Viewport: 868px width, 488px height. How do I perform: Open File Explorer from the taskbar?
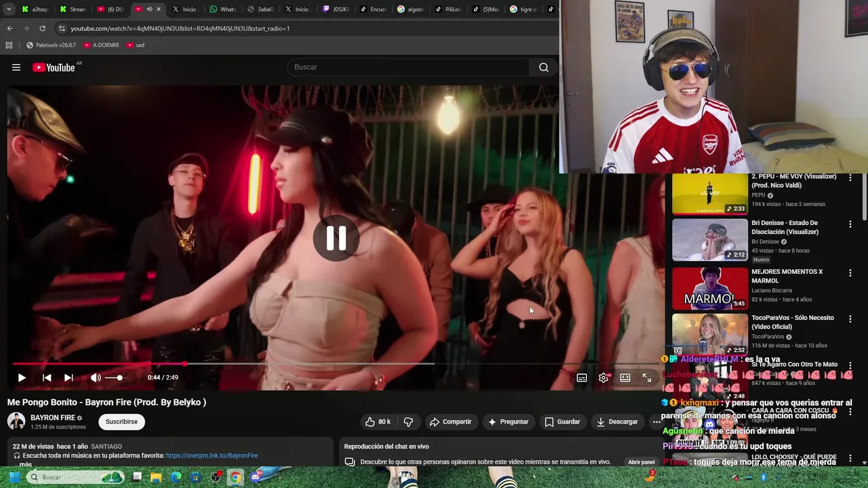(x=156, y=477)
